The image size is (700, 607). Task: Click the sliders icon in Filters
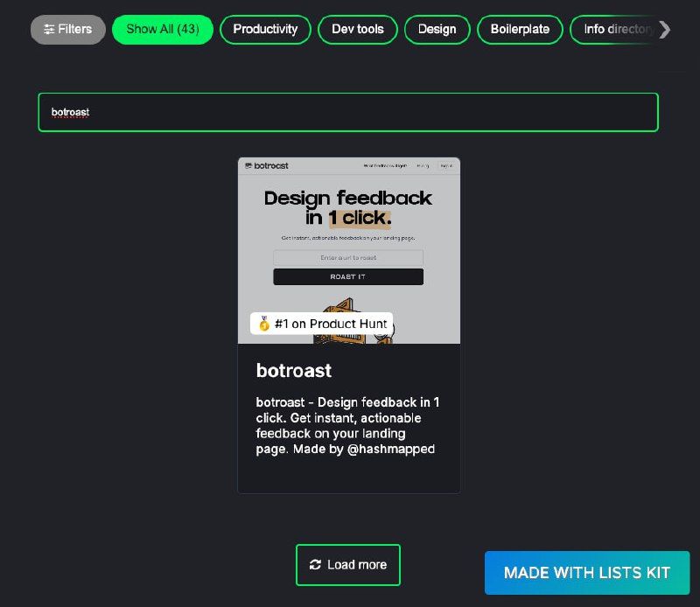pos(49,30)
